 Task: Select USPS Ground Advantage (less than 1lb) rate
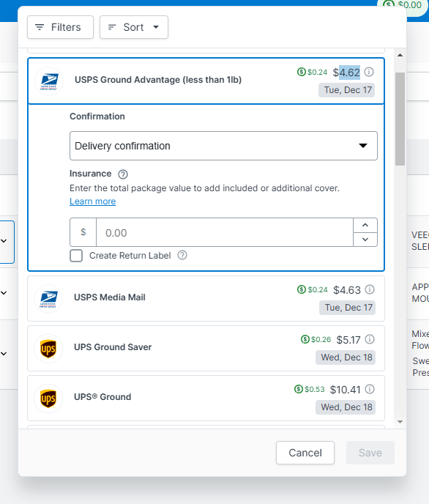click(206, 81)
